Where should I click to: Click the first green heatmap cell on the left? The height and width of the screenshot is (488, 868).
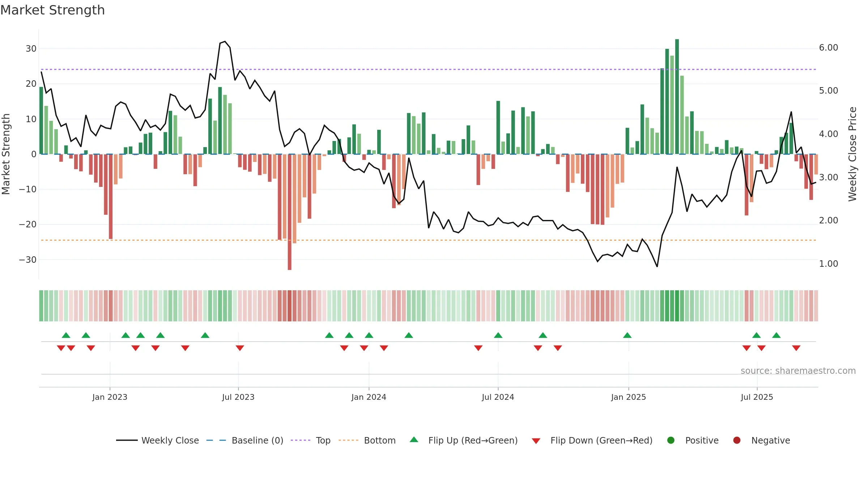41,306
